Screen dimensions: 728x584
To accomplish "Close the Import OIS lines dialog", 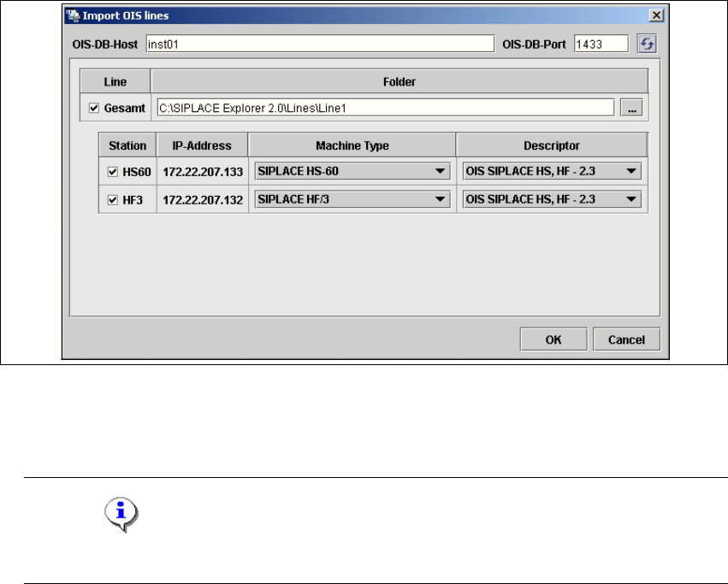I will 656,15.
